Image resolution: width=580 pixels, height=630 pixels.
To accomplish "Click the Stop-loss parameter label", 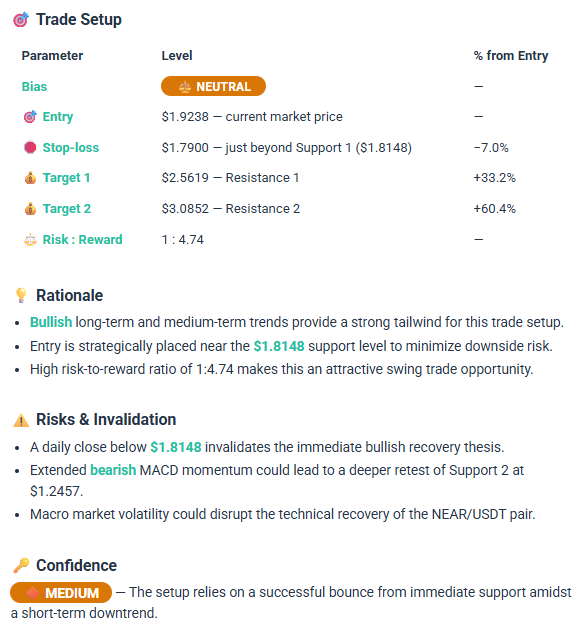I will 71,147.
